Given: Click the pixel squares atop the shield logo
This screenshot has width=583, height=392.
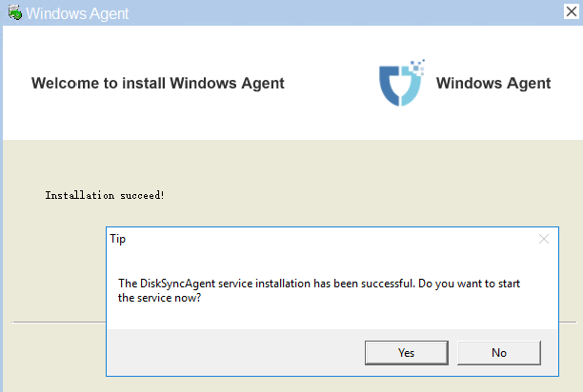Looking at the screenshot, I should click(x=417, y=67).
